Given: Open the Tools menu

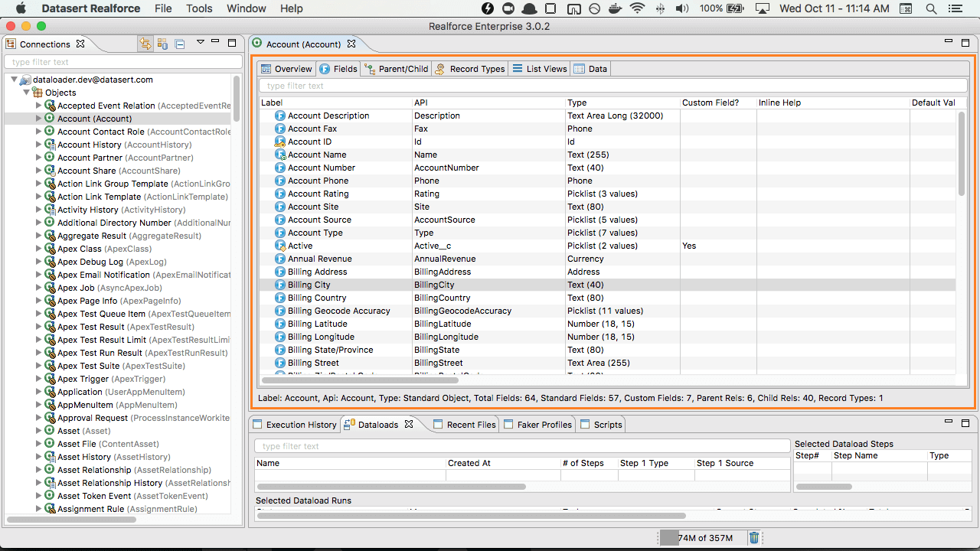Looking at the screenshot, I should (199, 8).
